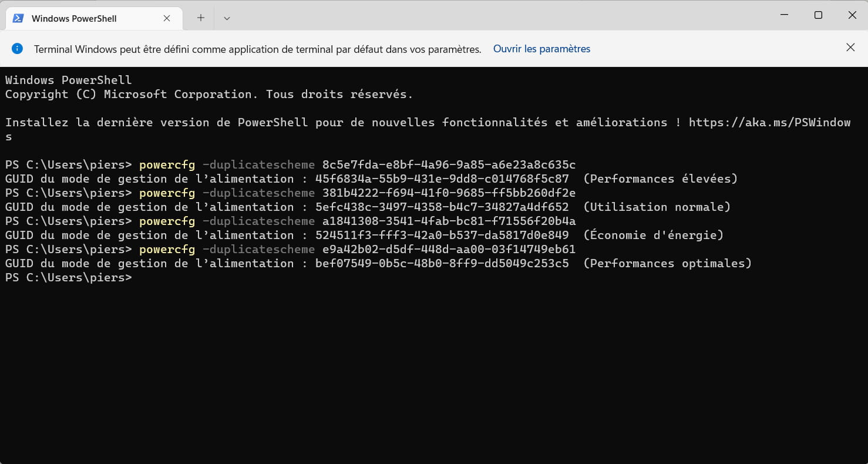
Task: Click 'Terminal Windows peut être défini' notification text
Action: [258, 49]
